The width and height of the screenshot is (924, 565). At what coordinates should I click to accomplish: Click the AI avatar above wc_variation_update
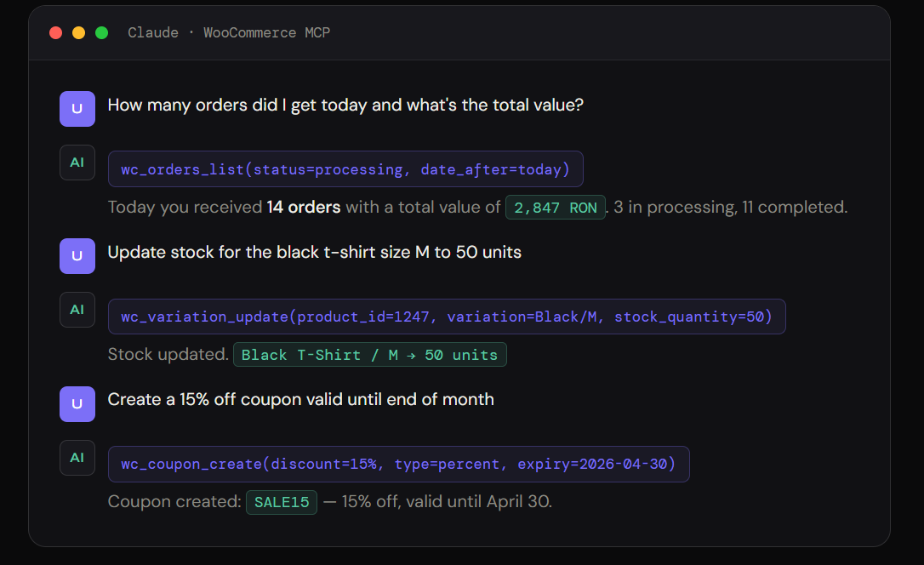[77, 310]
